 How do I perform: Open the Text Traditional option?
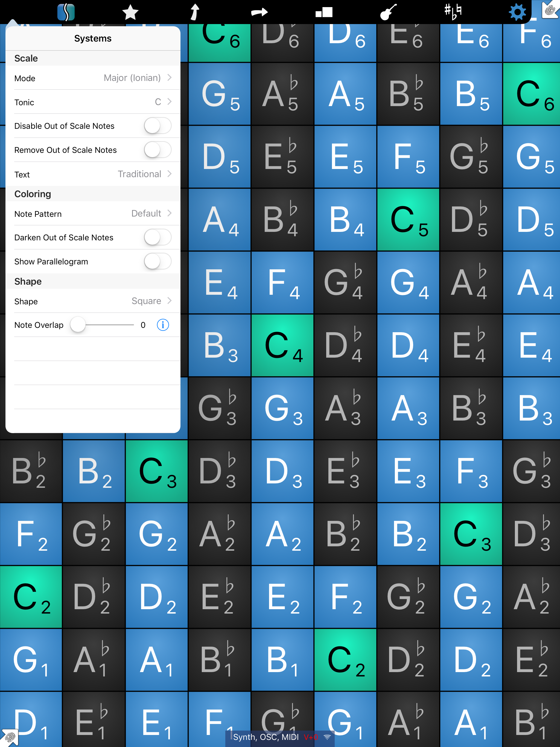point(93,174)
